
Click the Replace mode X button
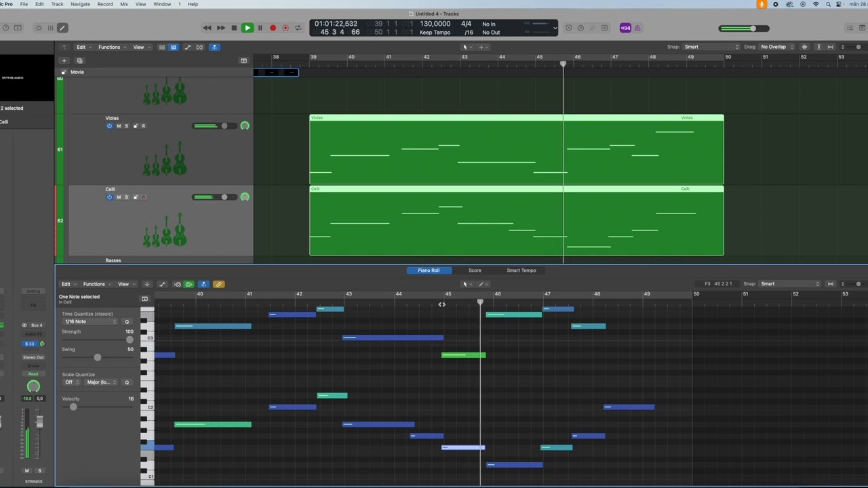coord(569,28)
